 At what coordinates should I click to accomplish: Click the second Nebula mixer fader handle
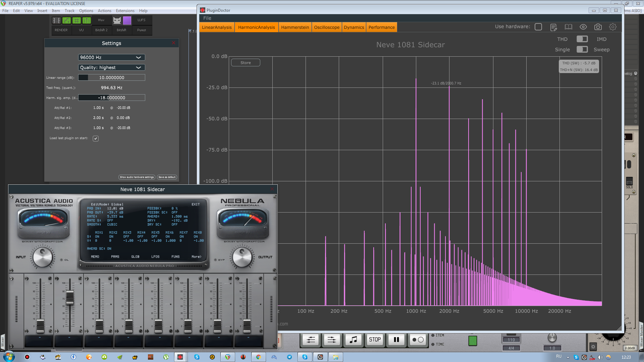click(x=70, y=298)
